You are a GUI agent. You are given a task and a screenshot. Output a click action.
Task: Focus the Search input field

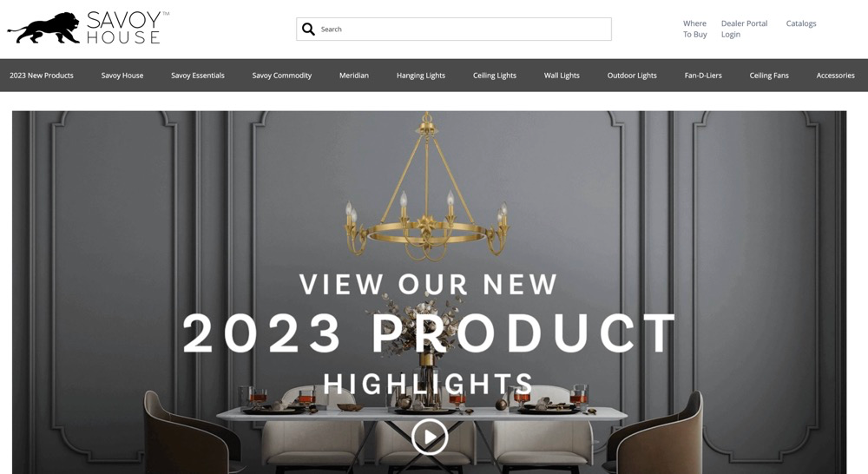(x=454, y=29)
